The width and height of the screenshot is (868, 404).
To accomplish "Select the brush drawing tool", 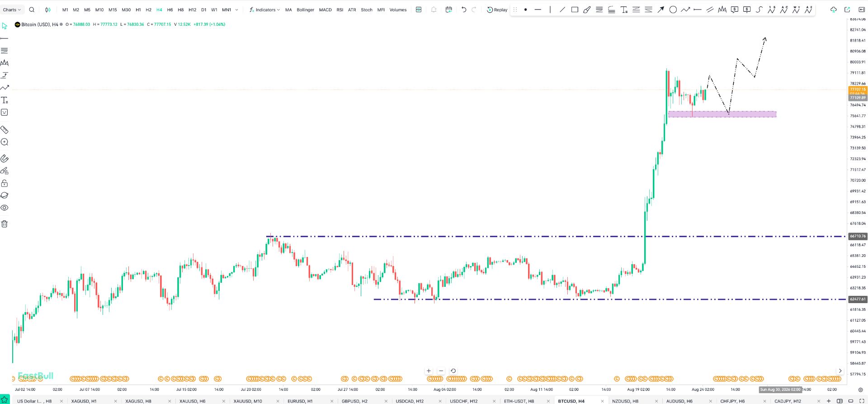I will (x=587, y=10).
